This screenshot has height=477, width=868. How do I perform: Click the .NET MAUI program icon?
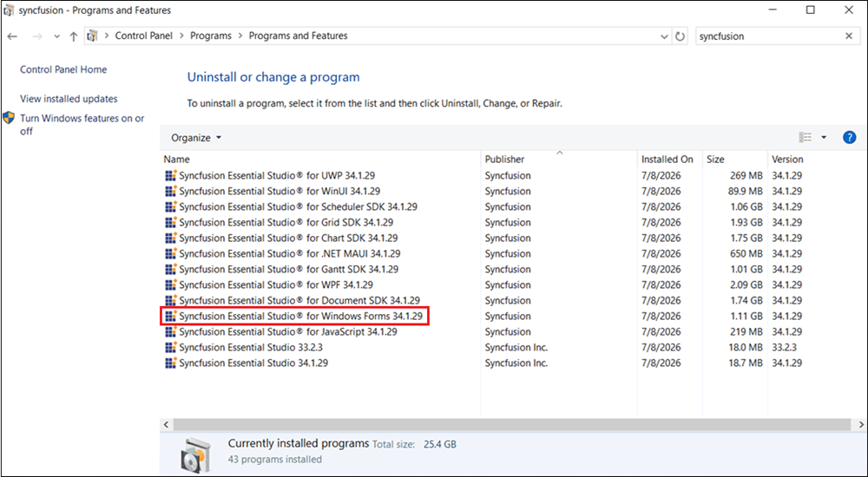[x=171, y=253]
